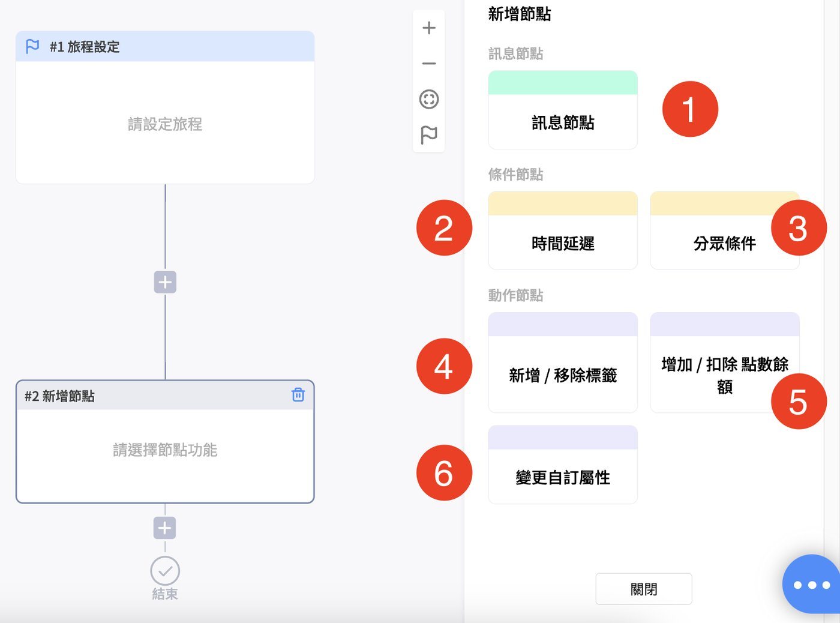Zoom out of the journey canvas

click(x=429, y=64)
